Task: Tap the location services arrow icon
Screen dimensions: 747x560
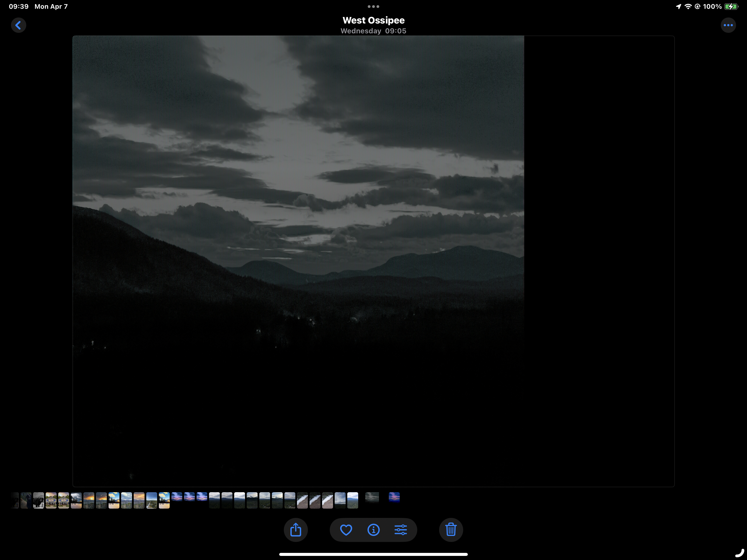Action: (678, 6)
